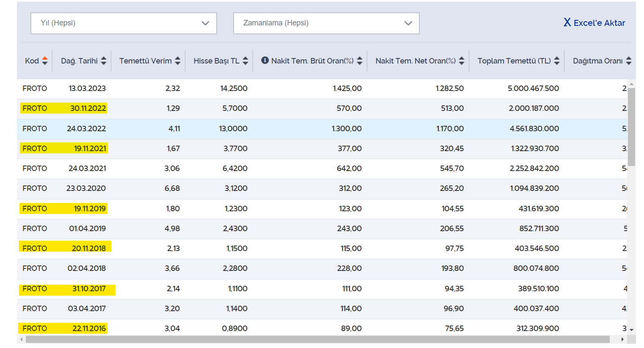This screenshot has height=348, width=644.
Task: Sort by the Kod column arrows
Action: point(45,61)
